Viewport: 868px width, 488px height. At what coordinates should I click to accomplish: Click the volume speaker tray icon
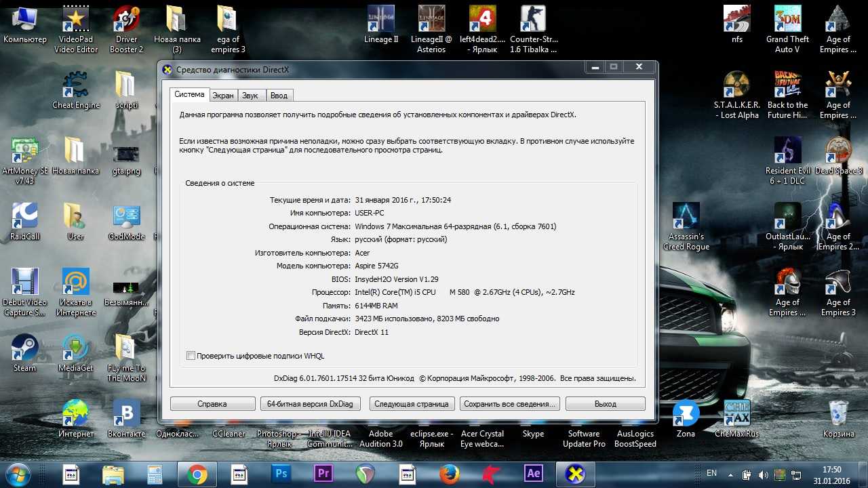(x=763, y=474)
